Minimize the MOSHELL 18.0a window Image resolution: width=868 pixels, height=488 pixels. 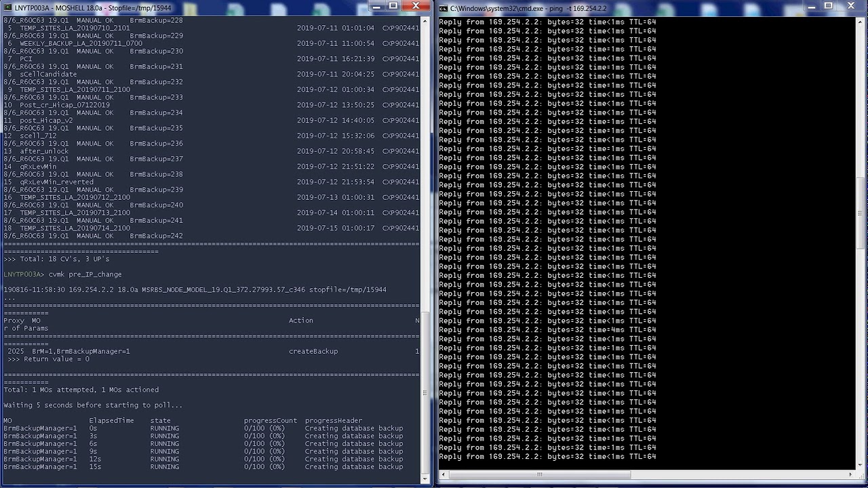376,5
